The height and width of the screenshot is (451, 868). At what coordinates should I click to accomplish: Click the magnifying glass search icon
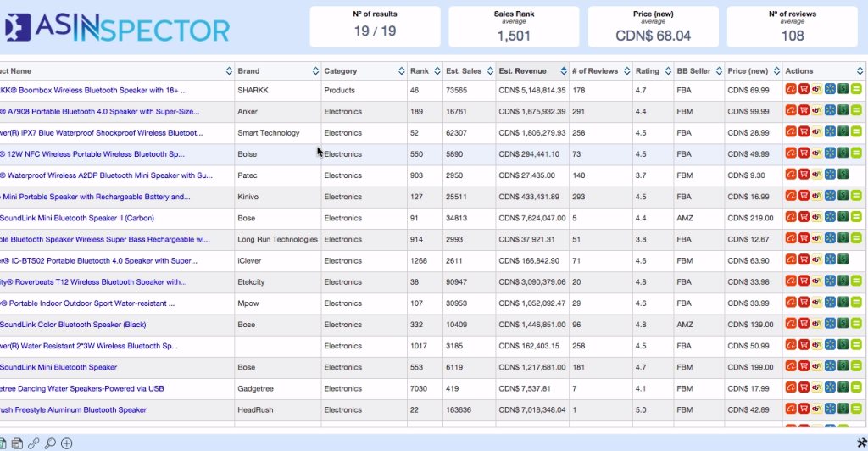tap(50, 443)
